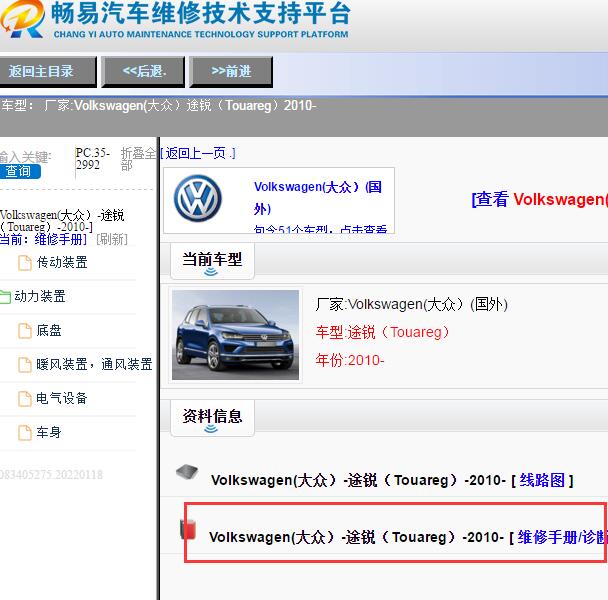The image size is (608, 600).
Task: Expand the 动力装置 folder
Action: (x=40, y=296)
